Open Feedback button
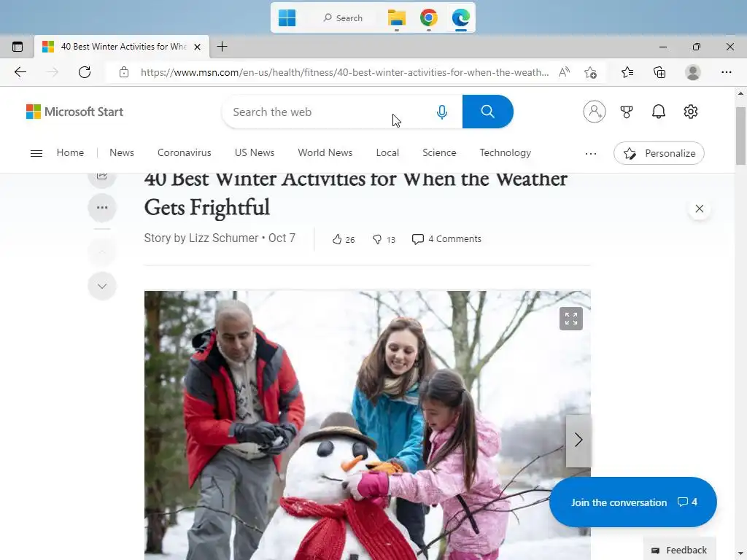This screenshot has height=560, width=747. point(680,550)
